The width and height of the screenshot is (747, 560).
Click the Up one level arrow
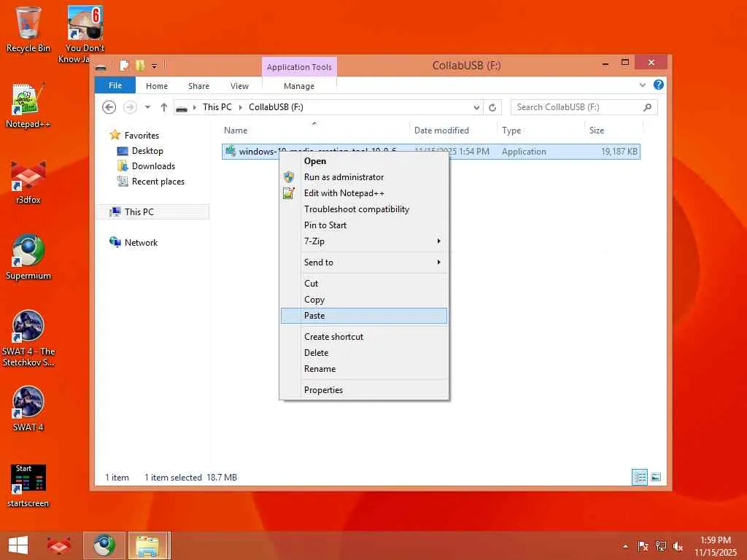[164, 107]
